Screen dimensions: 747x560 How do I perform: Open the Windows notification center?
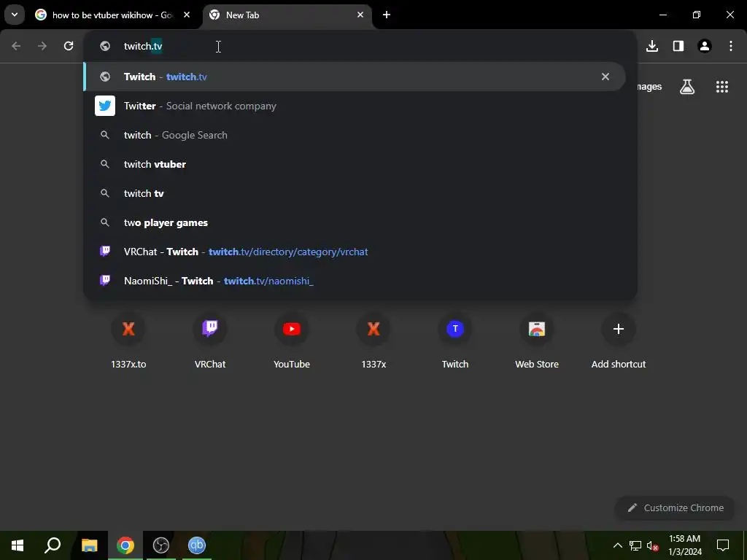pyautogui.click(x=723, y=545)
